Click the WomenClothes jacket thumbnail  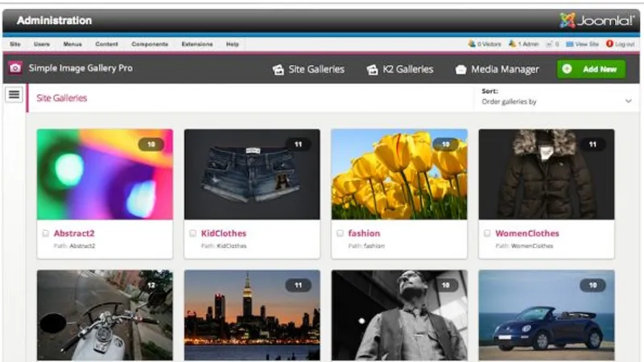coord(547,175)
